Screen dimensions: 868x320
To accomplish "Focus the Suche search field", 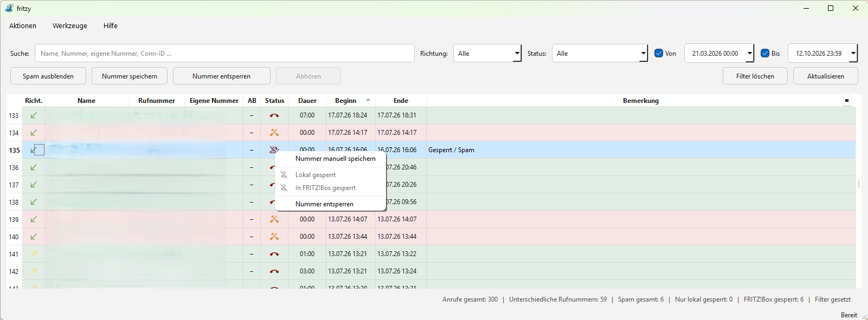I will [224, 53].
